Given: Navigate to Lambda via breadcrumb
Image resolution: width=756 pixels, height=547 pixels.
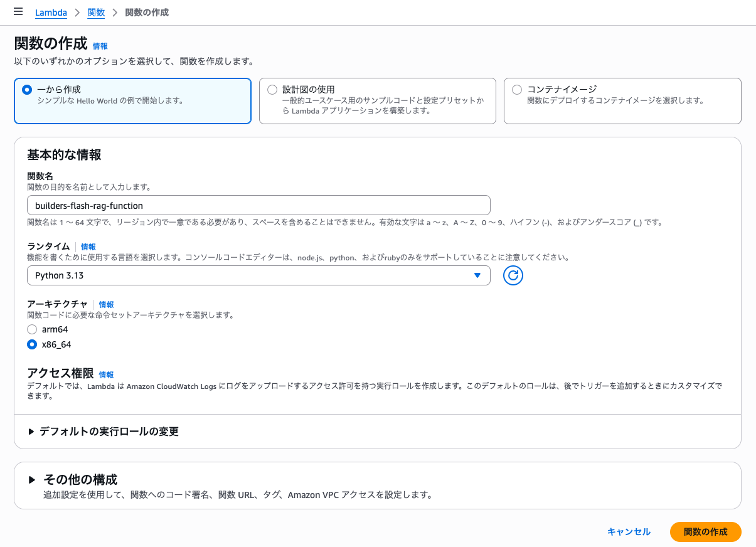Looking at the screenshot, I should (51, 12).
